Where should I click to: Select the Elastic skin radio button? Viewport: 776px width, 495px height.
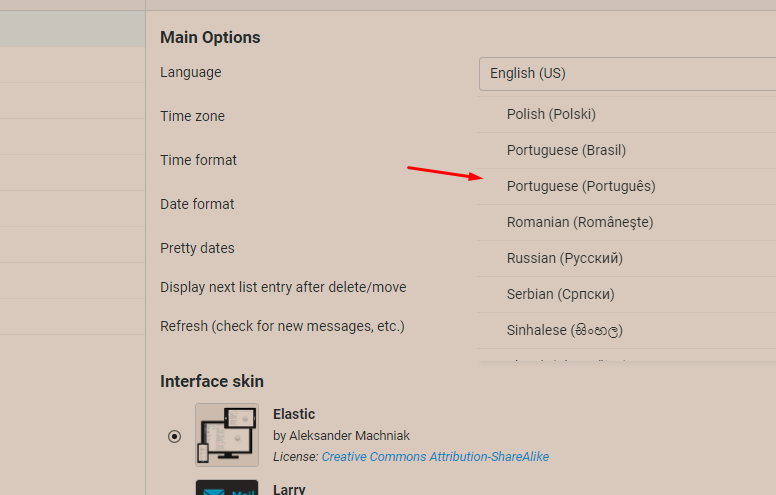pyautogui.click(x=175, y=436)
